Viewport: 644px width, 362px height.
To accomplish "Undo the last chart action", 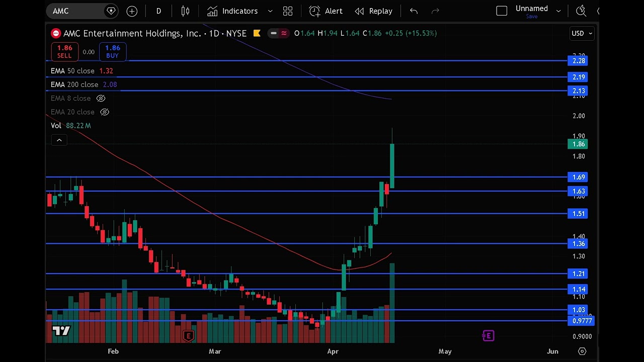I will point(414,11).
